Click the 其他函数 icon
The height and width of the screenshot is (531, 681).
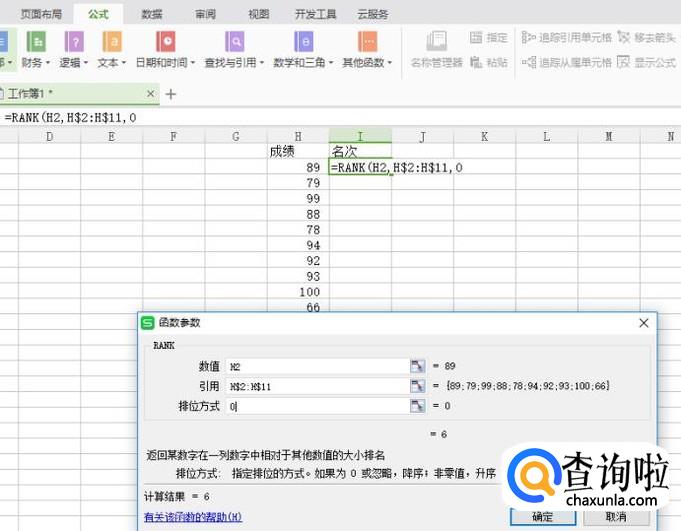(368, 42)
